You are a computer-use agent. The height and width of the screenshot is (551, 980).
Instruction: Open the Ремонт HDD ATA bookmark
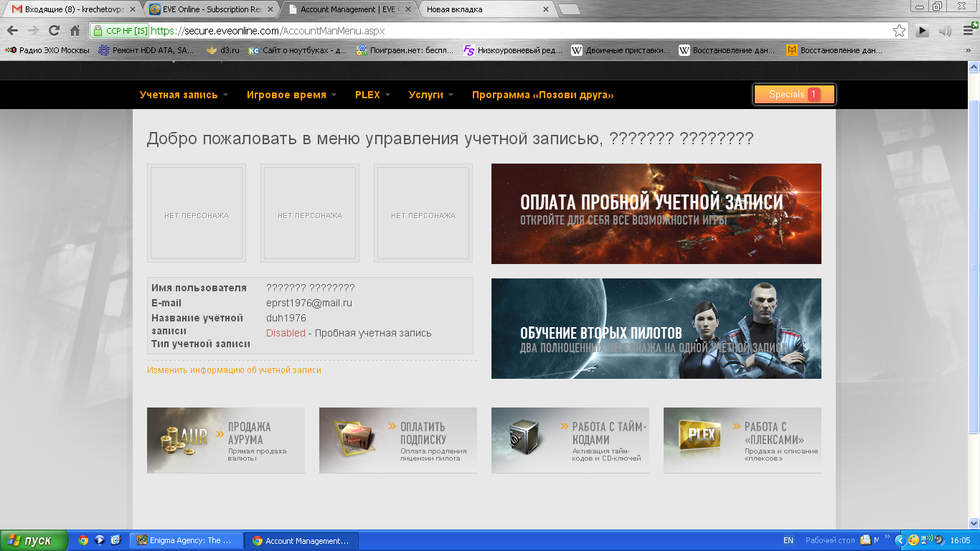(x=146, y=50)
